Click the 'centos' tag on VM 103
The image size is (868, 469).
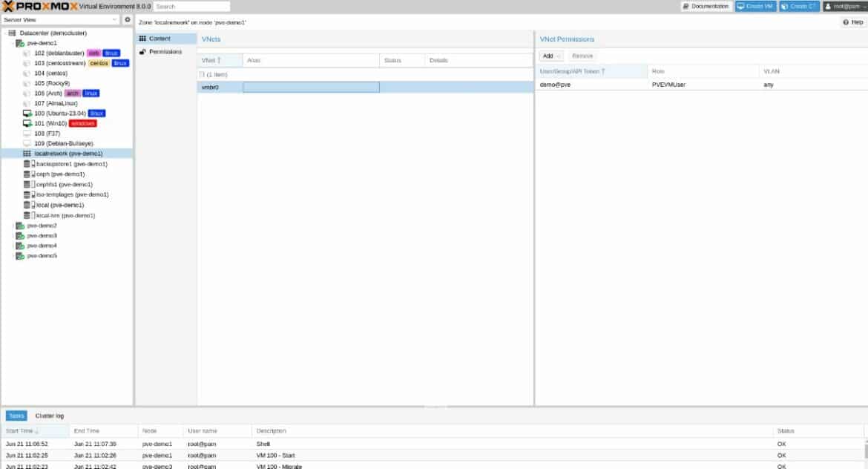point(99,63)
